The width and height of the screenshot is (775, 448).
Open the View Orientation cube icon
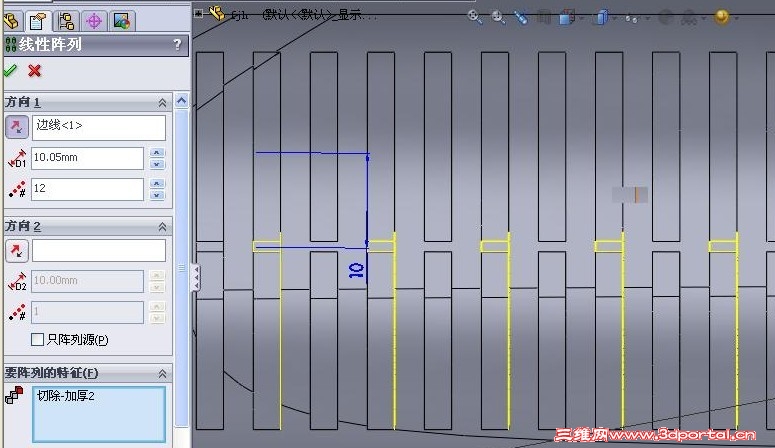coord(566,18)
